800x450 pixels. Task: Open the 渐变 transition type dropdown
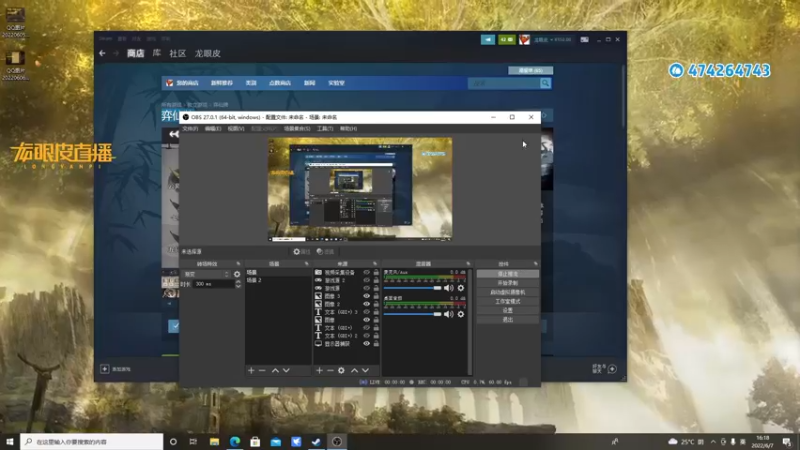tap(206, 274)
